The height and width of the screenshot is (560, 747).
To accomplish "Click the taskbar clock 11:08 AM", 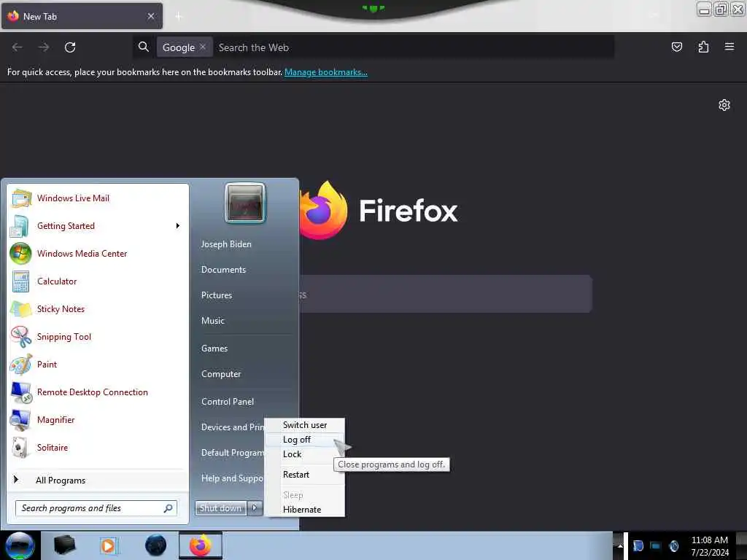I will coord(709,540).
